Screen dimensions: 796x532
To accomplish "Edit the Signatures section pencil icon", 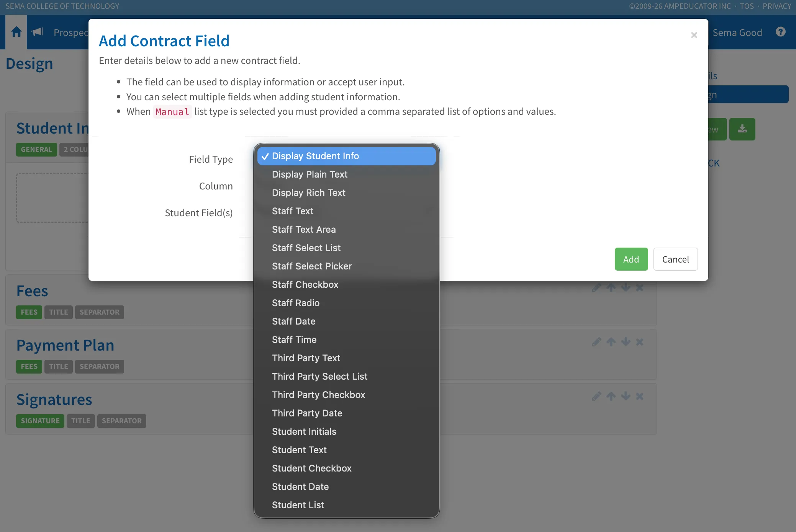I will point(596,396).
